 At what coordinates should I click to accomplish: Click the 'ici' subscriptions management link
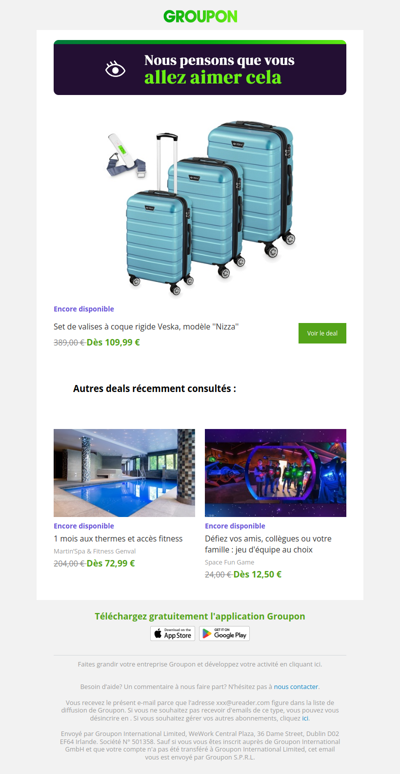point(305,718)
